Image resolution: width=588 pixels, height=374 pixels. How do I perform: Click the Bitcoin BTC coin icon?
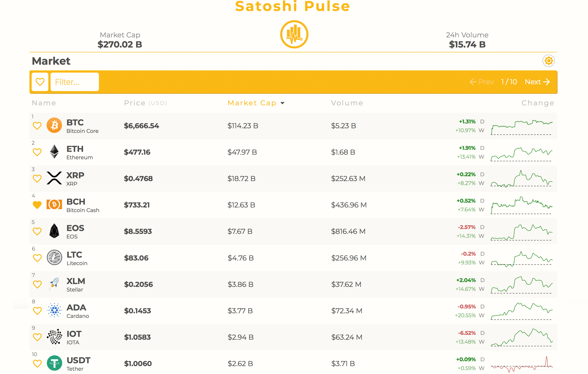54,125
